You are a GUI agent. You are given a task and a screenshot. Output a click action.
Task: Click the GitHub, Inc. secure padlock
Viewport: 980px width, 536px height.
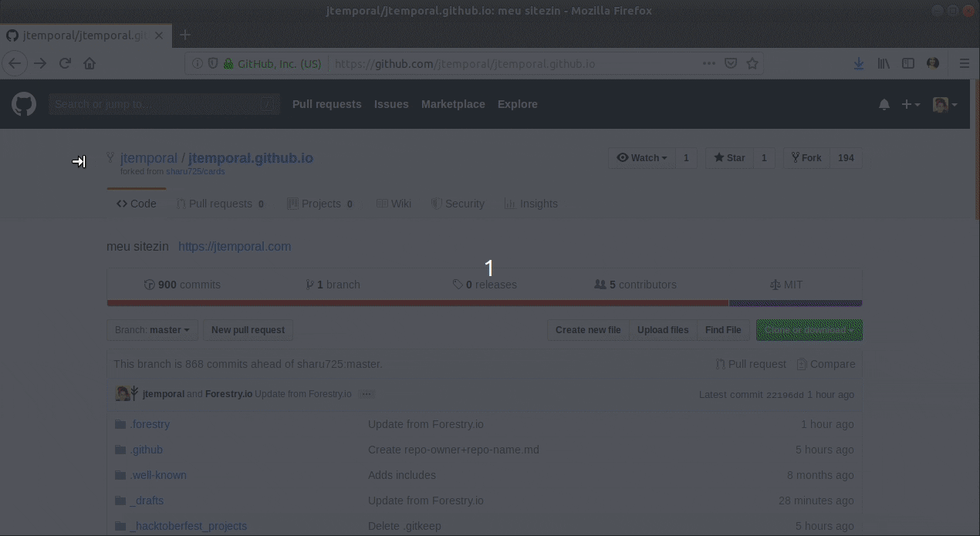tap(228, 64)
